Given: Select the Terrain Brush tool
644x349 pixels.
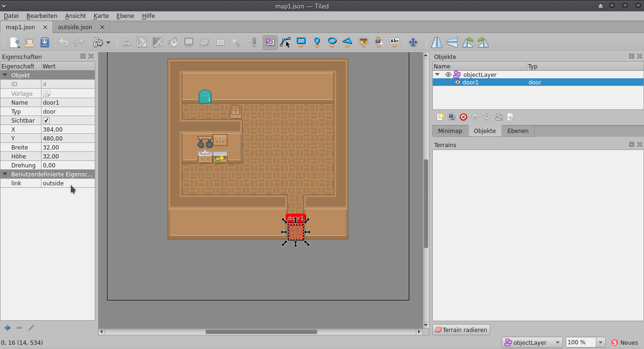Looking at the screenshot, I should (x=142, y=42).
